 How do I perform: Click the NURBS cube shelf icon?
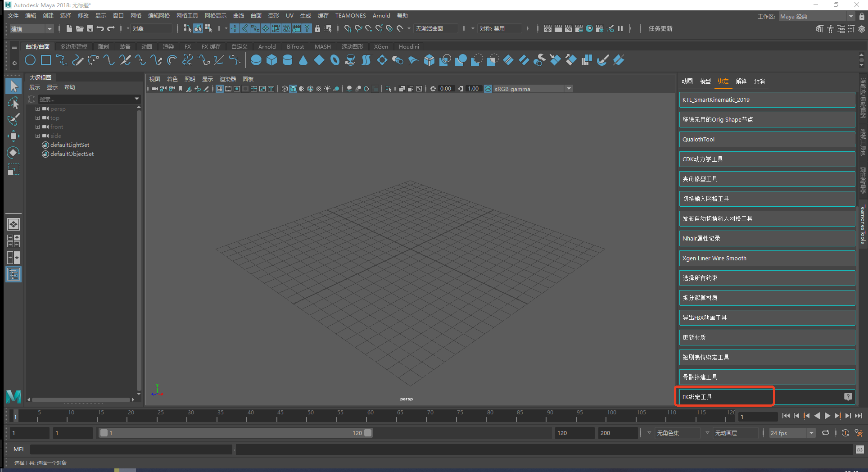271,60
